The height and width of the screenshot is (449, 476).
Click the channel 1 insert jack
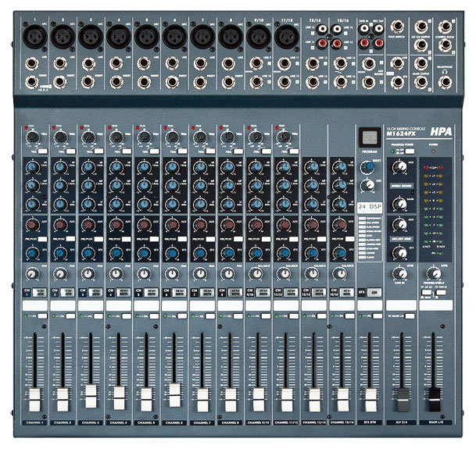coord(32,82)
